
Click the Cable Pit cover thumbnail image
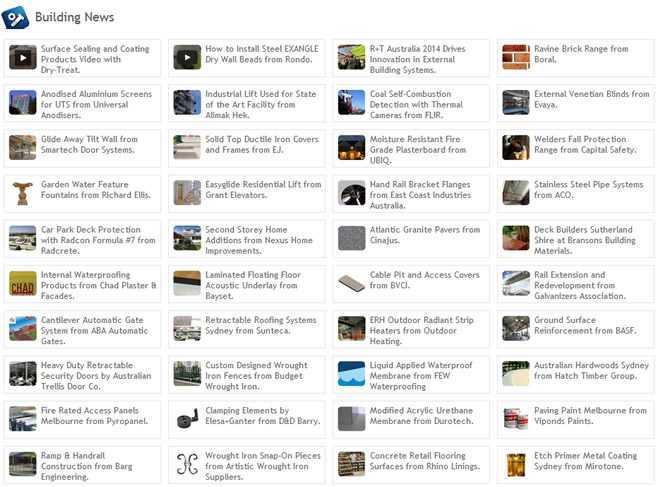pyautogui.click(x=351, y=283)
